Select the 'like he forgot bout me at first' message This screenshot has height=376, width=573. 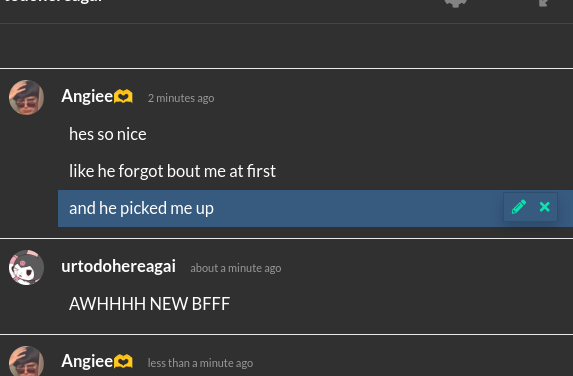pyautogui.click(x=172, y=171)
